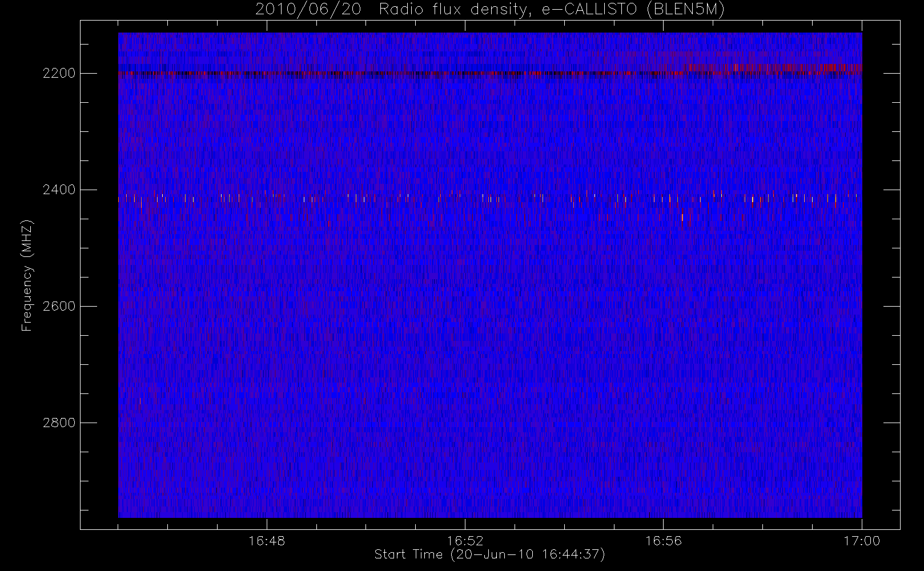The height and width of the screenshot is (571, 924).
Task: Click the '2600' frequency axis label
Action: pos(59,306)
